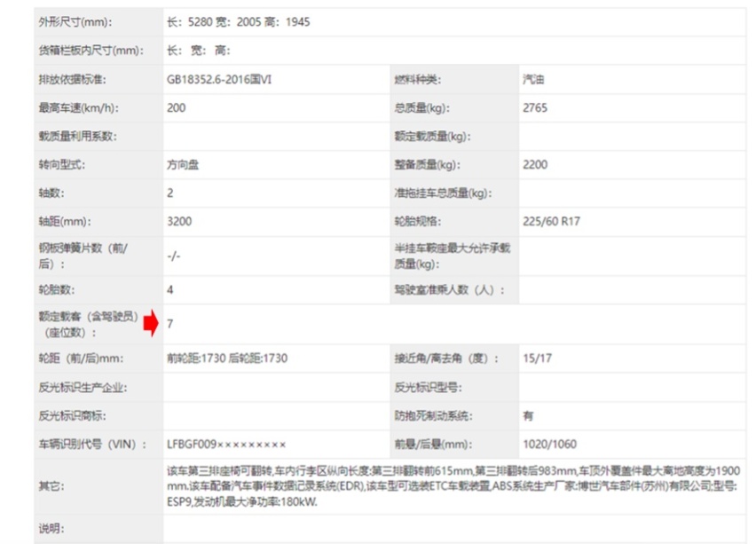
Task: Click the 转向型式 label
Action: click(62, 165)
